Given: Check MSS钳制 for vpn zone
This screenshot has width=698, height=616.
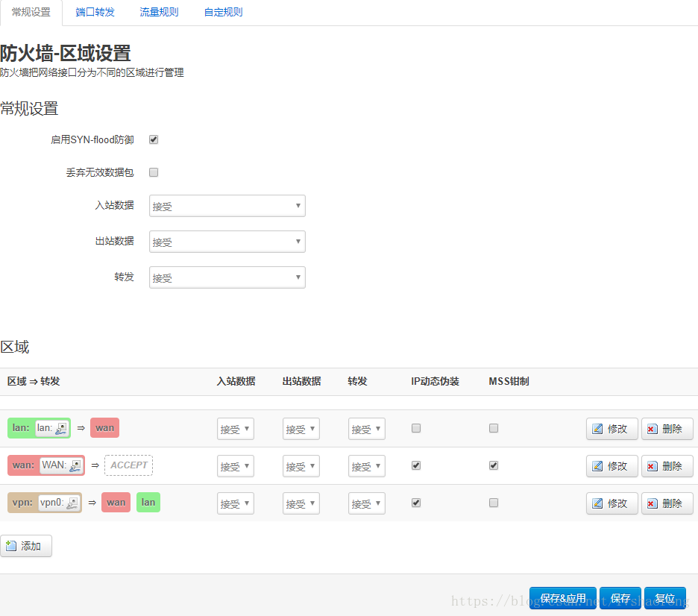Looking at the screenshot, I should coord(493,503).
